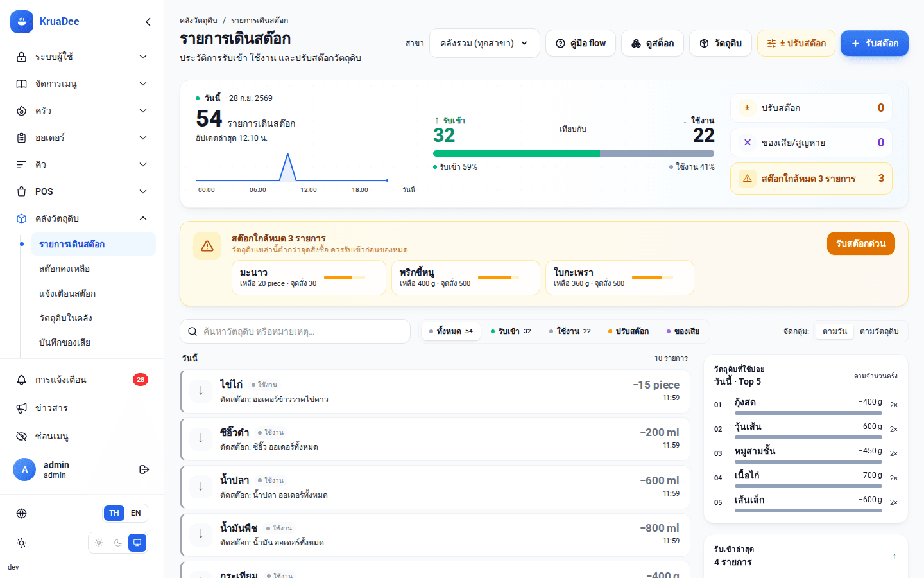The height and width of the screenshot is (578, 924).
Task: Expand the ระบบผู้ใช้ menu
Action: tap(82, 57)
